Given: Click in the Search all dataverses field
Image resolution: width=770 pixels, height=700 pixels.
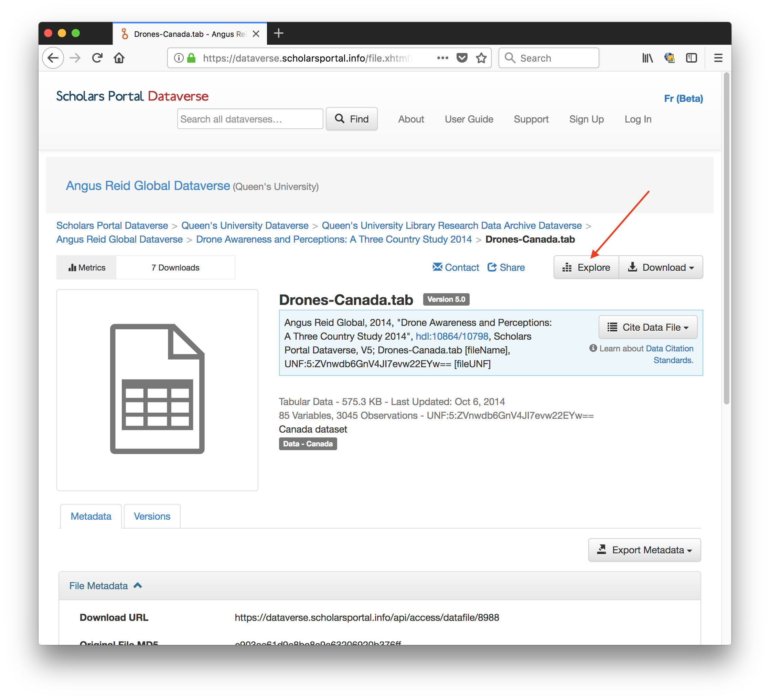Looking at the screenshot, I should pos(250,119).
